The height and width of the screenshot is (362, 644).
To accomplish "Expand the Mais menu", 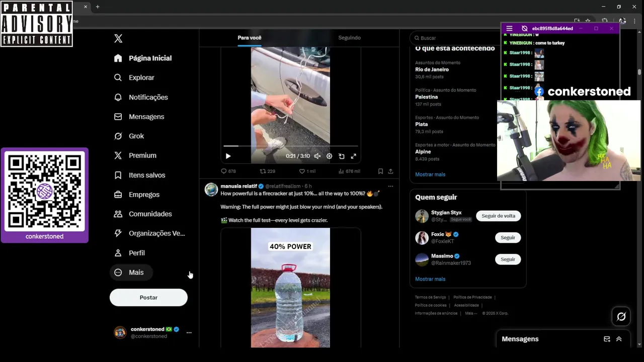I will point(131,273).
